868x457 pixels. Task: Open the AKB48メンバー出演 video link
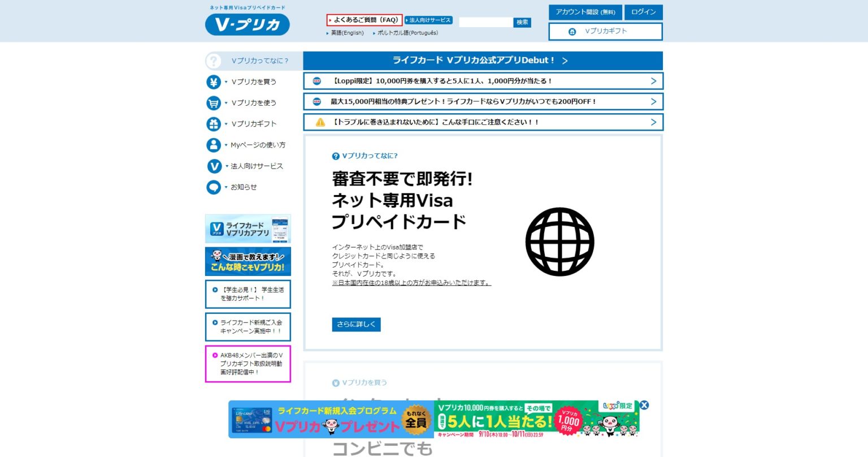point(248,364)
